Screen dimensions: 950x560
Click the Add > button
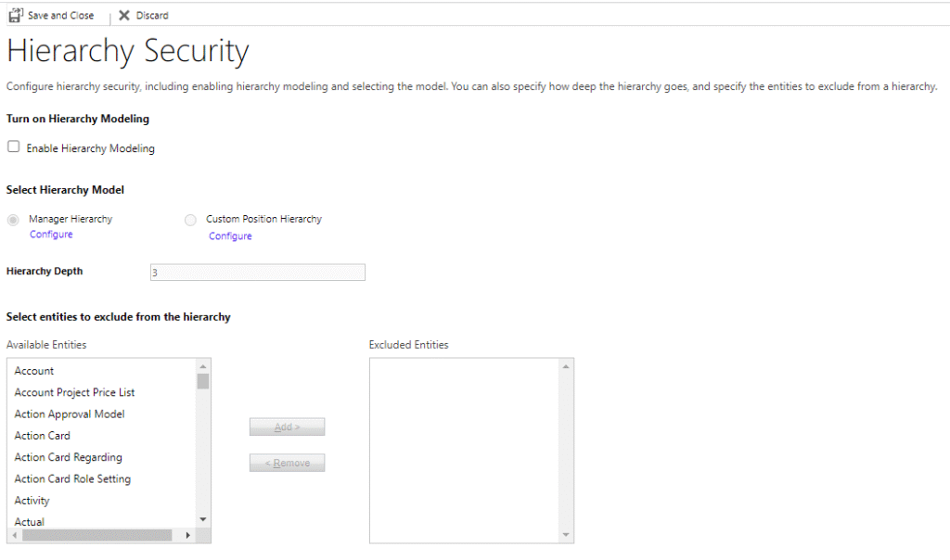coord(288,426)
